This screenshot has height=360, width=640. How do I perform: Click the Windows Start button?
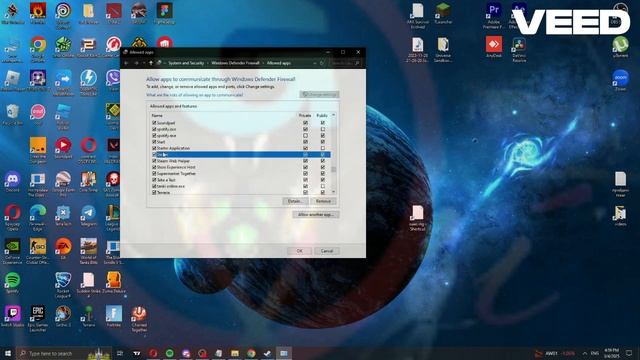tap(7, 353)
